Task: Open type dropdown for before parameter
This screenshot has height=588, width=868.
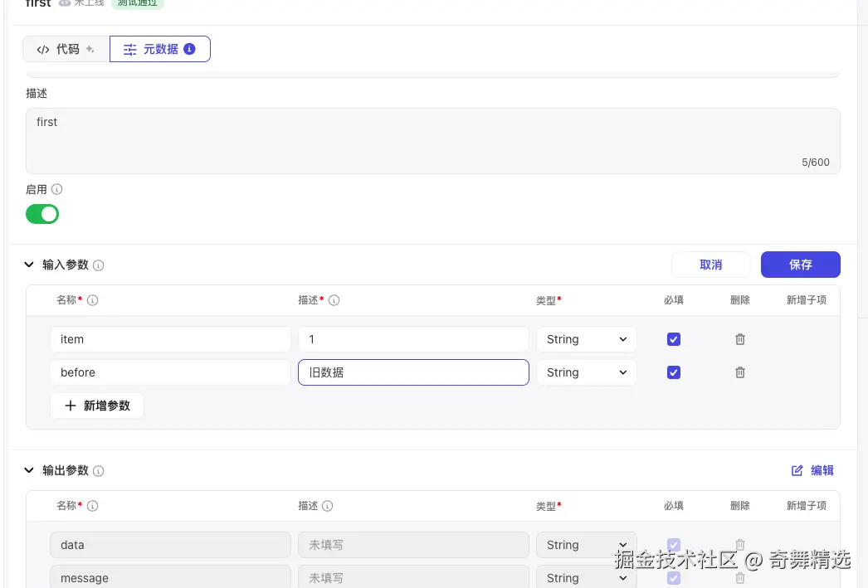Action: (x=586, y=372)
